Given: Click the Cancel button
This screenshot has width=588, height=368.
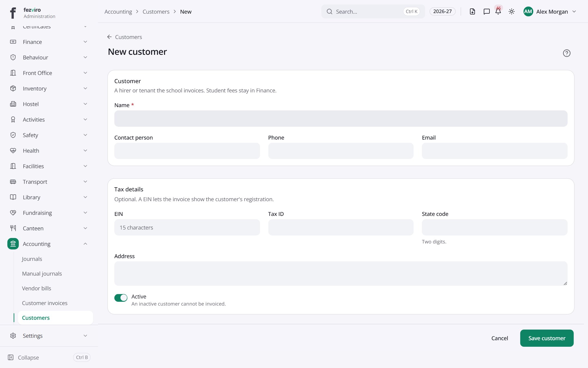Looking at the screenshot, I should (x=500, y=338).
